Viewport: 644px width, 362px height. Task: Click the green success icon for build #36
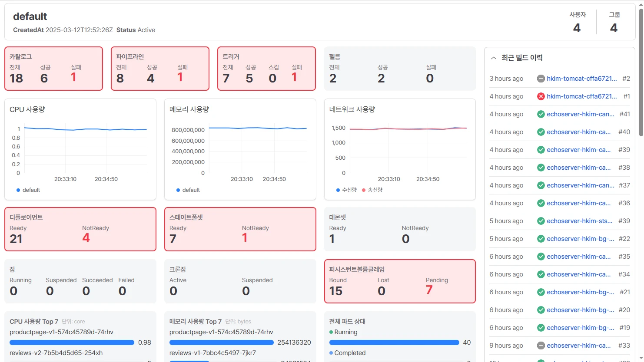click(x=541, y=203)
